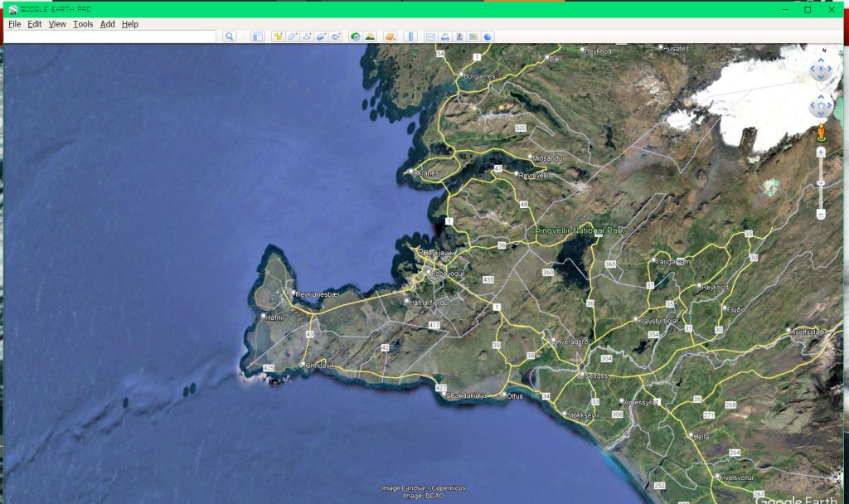
Task: Open the Tools menu
Action: (83, 24)
